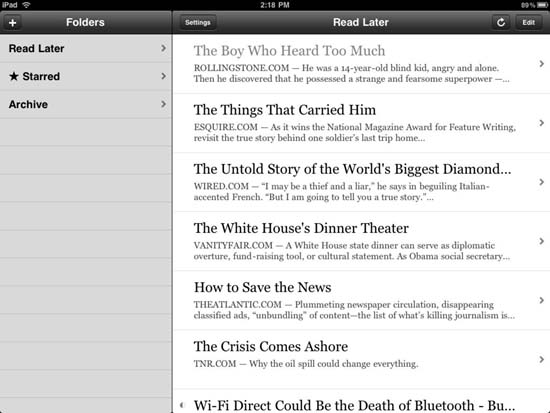Tap the battery indicator icon

542,5
